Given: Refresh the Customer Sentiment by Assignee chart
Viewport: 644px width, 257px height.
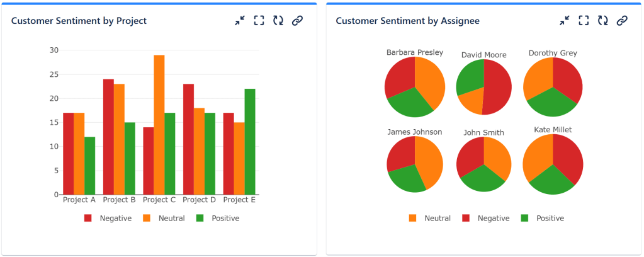Looking at the screenshot, I should click(603, 21).
